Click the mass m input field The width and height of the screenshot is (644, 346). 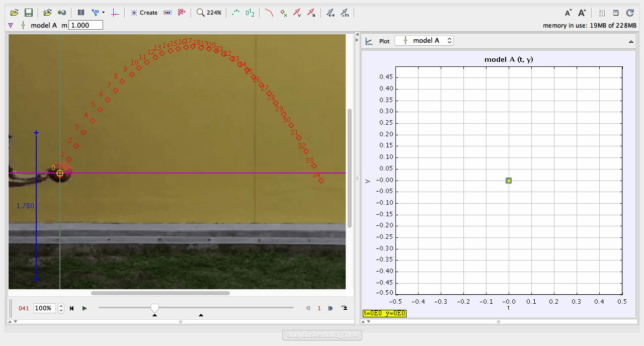coord(86,25)
